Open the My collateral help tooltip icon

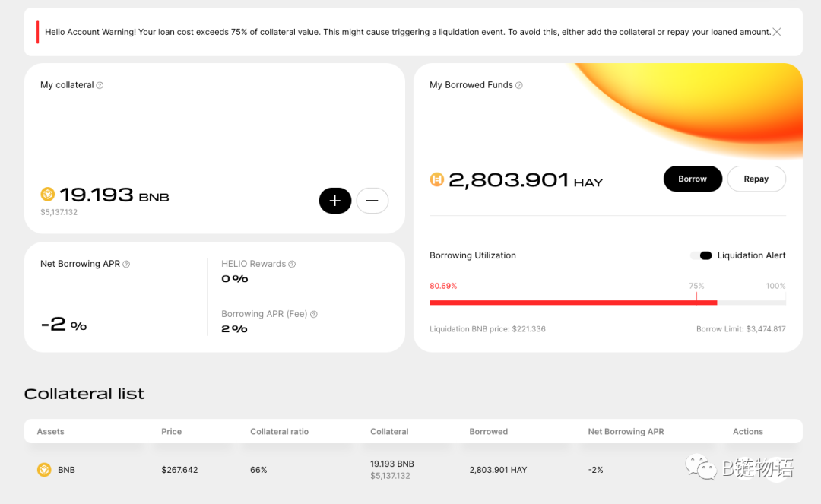click(100, 85)
